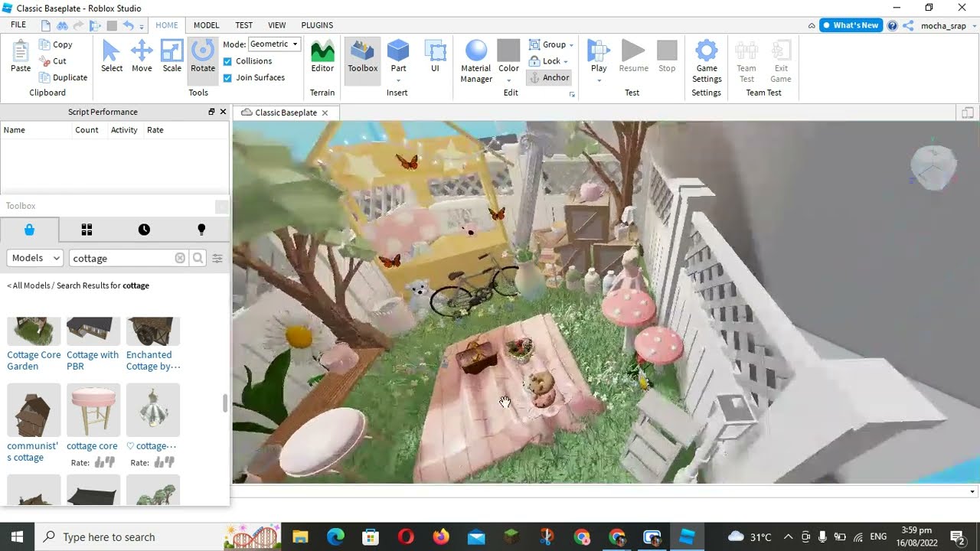Collapse the ribbon with the chevron
Screen dimensions: 980x551
click(812, 25)
